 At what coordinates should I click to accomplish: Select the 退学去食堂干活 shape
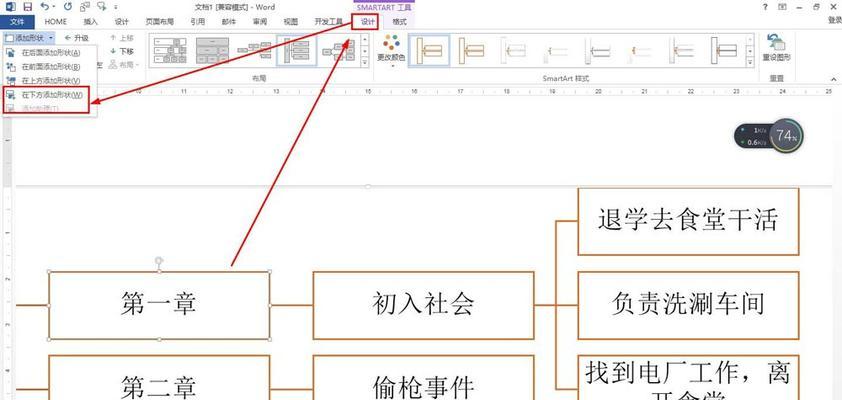(688, 221)
